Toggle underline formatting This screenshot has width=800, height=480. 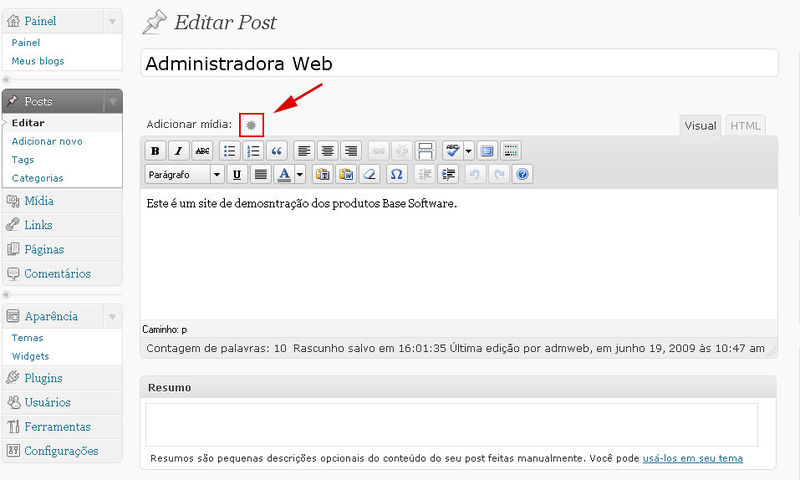point(237,174)
